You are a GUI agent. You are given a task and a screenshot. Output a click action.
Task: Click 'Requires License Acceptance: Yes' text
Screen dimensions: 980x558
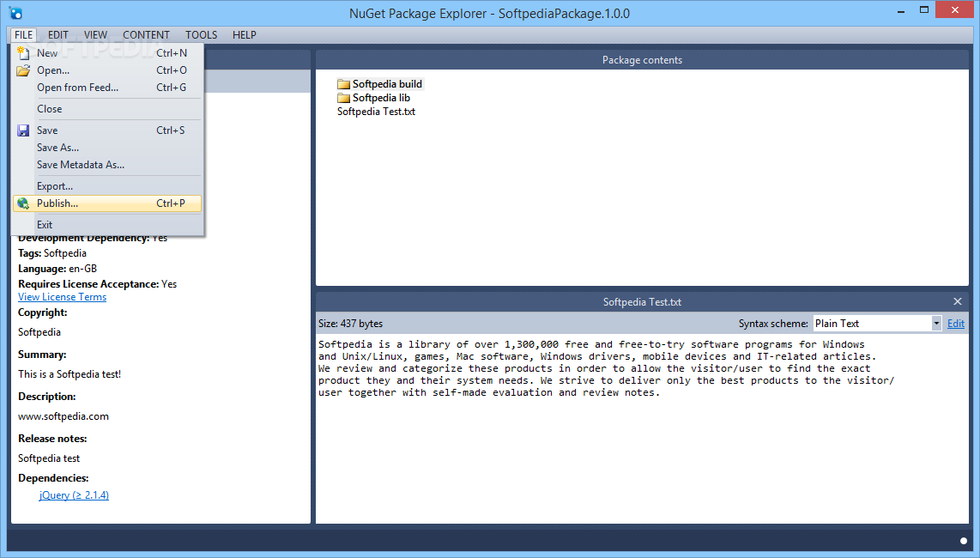pyautogui.click(x=98, y=284)
